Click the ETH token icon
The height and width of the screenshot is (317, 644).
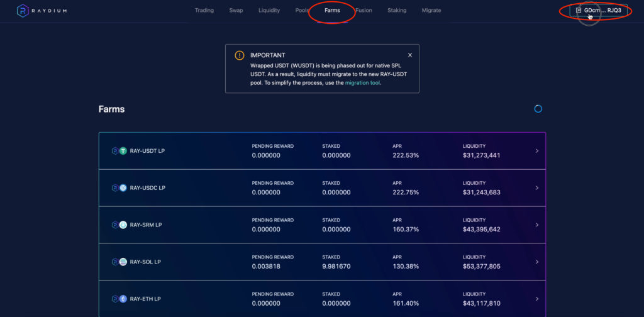pyautogui.click(x=123, y=299)
